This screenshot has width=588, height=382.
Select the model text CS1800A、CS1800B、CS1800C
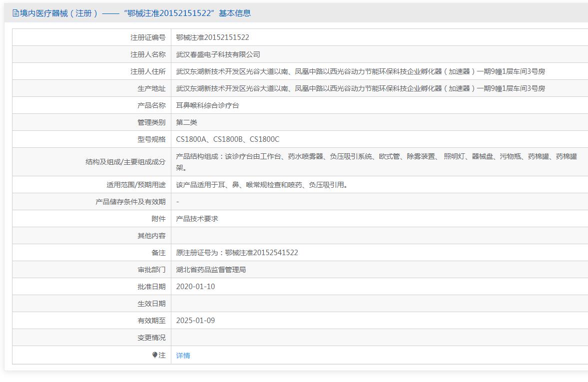[x=227, y=139]
